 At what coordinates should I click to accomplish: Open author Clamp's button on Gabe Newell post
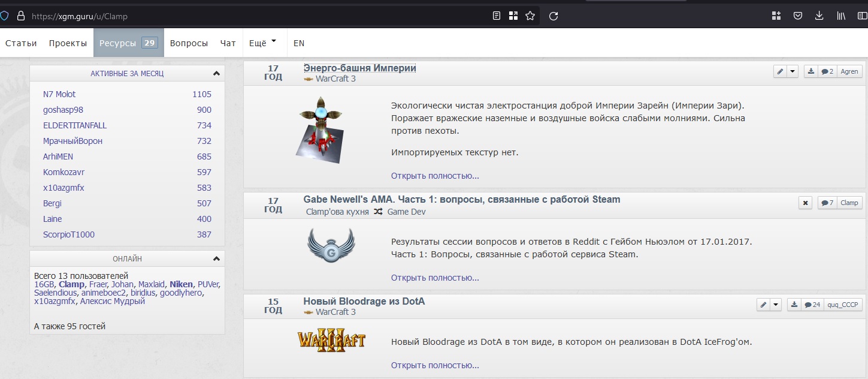(x=849, y=203)
